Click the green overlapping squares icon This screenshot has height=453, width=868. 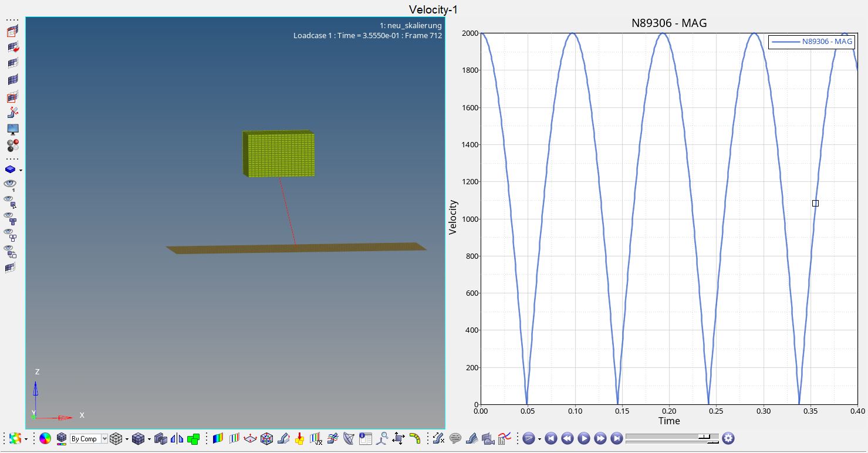tap(193, 438)
